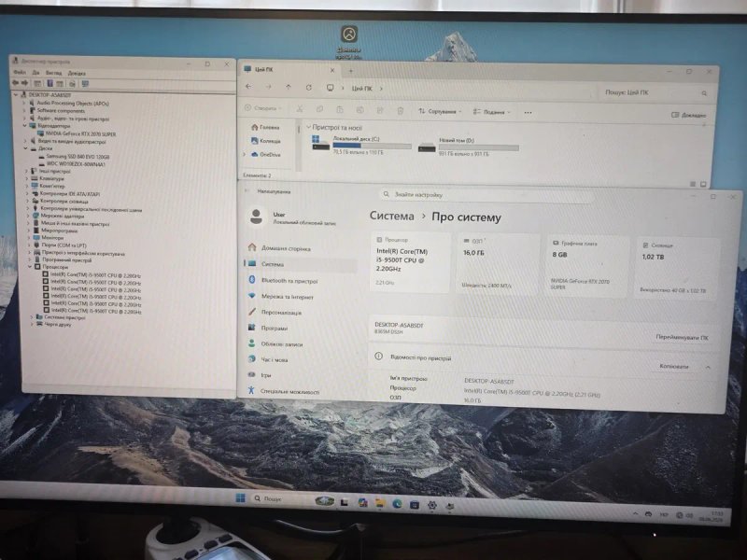Expand the Клавіатури category
This screenshot has height=560, width=747.
click(27, 178)
